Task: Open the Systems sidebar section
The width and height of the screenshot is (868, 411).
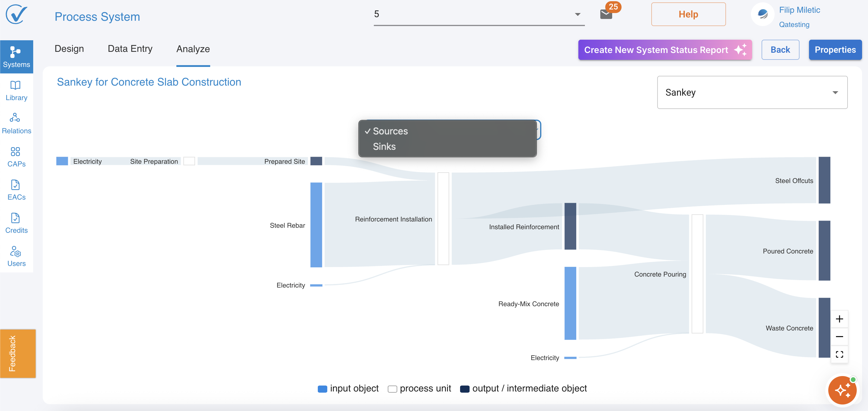Action: pyautogui.click(x=16, y=57)
